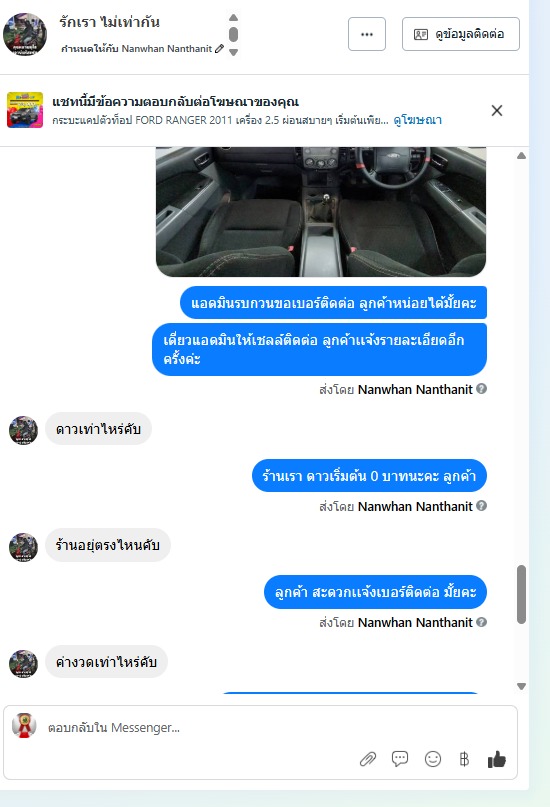Open the ดูโฆษณา ad link
This screenshot has width=550, height=807.
[x=417, y=120]
